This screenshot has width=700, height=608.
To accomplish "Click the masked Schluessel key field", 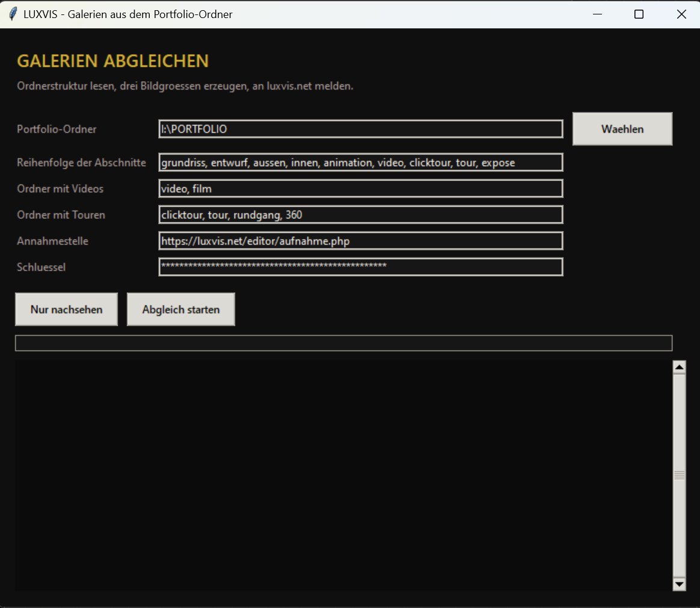I will [361, 267].
